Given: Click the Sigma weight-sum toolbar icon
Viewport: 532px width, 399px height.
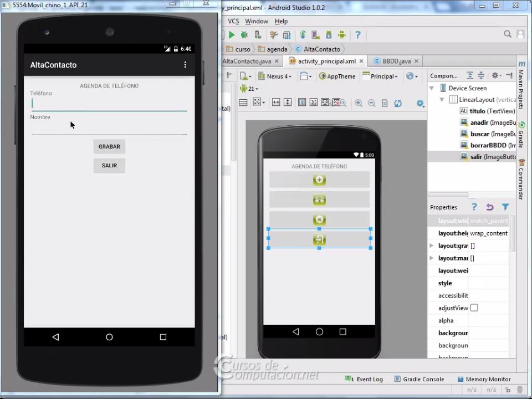Looking at the screenshot, I should pos(314,102).
